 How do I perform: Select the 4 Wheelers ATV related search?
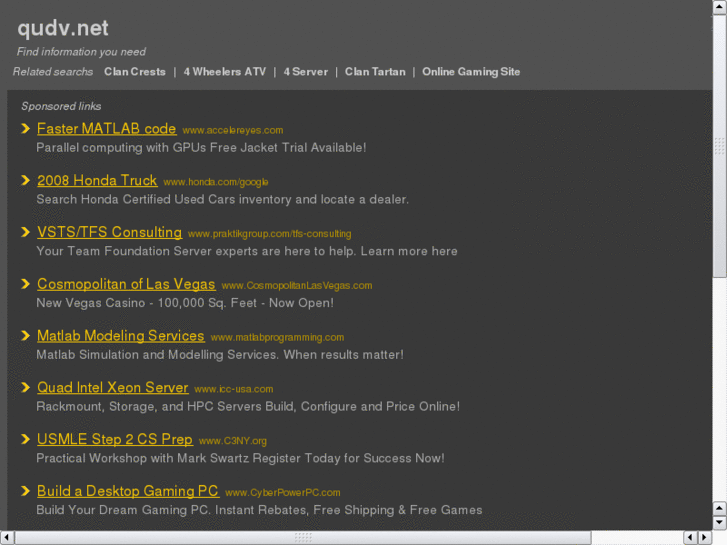(224, 72)
